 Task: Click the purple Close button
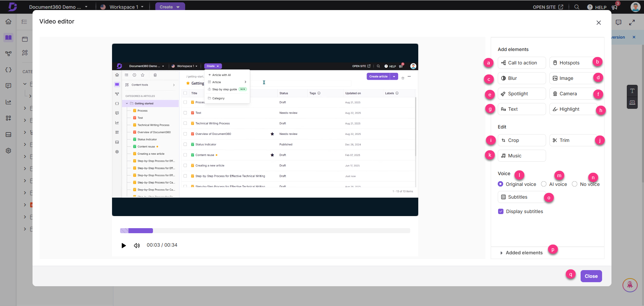pos(591,276)
